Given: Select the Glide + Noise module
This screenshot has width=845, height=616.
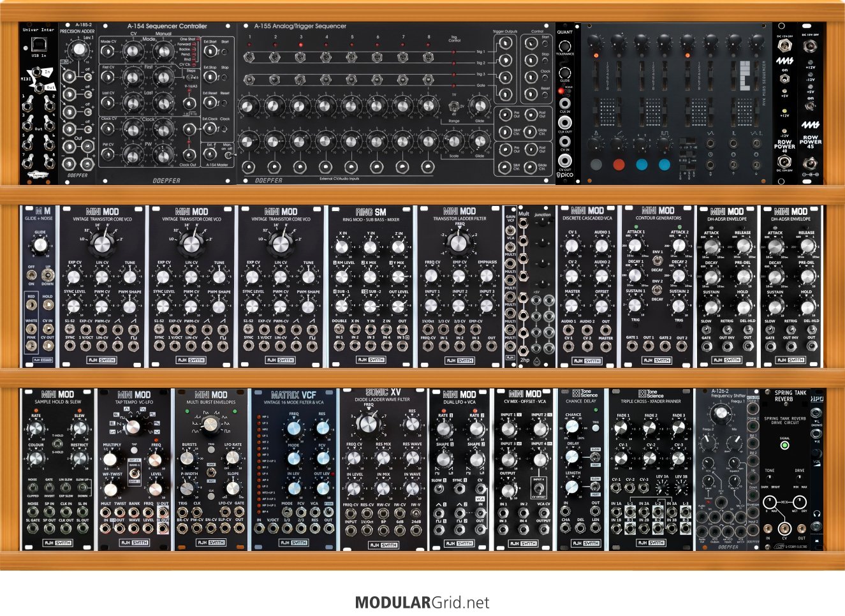Looking at the screenshot, I should (39, 286).
